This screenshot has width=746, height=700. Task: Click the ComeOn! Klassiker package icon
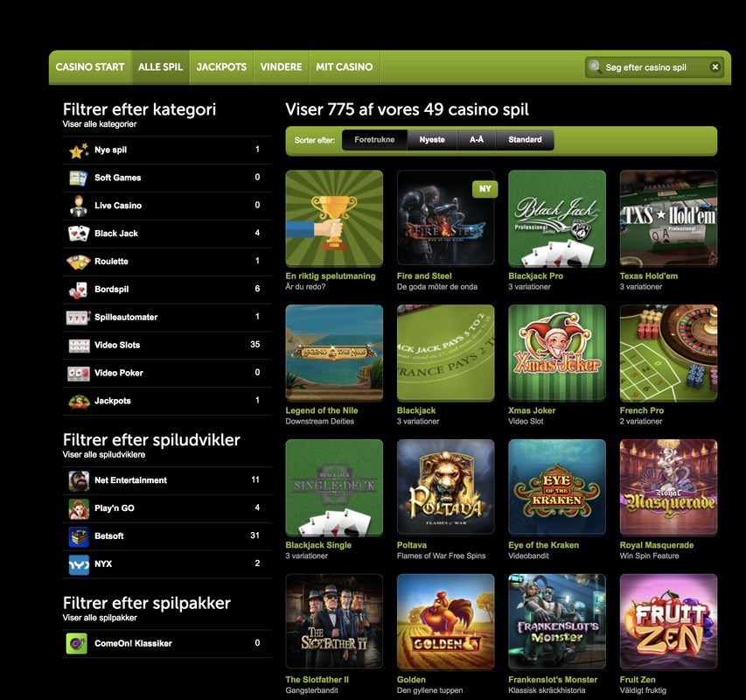pyautogui.click(x=77, y=644)
